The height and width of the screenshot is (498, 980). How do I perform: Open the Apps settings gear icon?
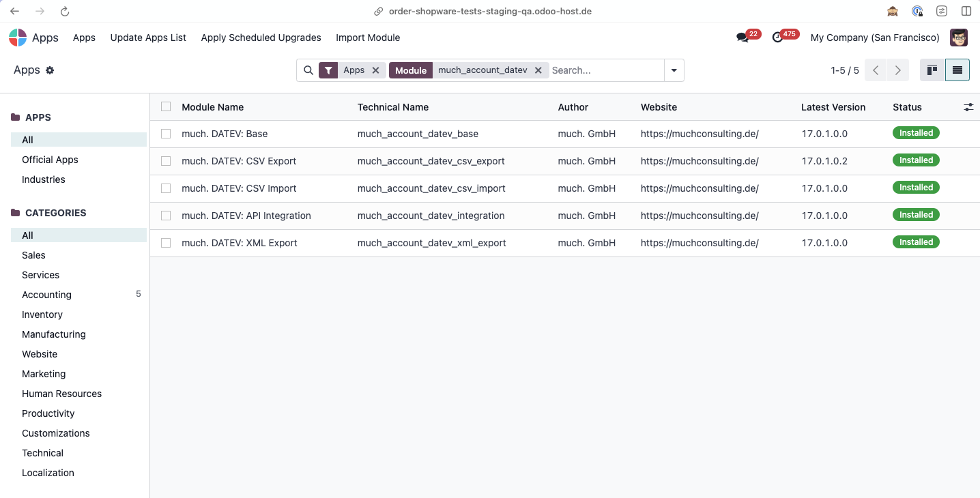50,70
